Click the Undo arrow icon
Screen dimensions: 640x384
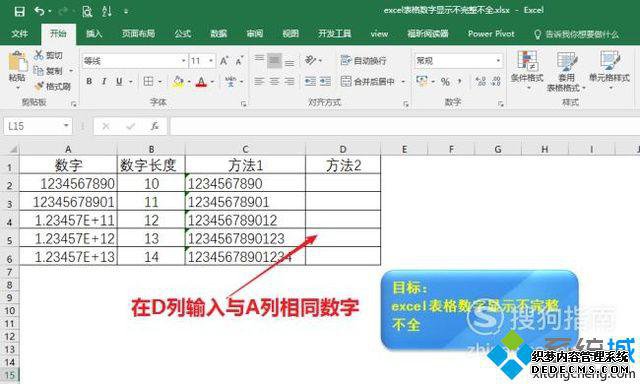(40, 11)
